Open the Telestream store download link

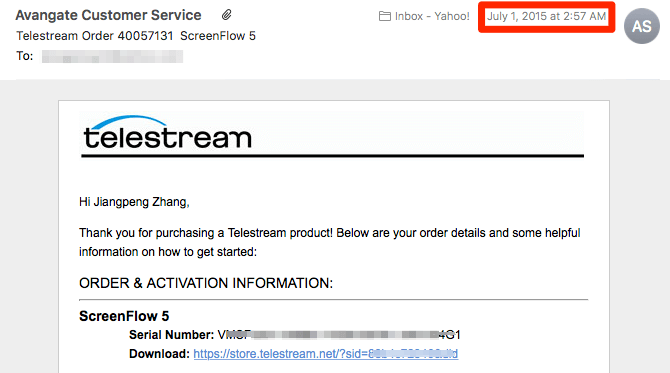pos(326,354)
